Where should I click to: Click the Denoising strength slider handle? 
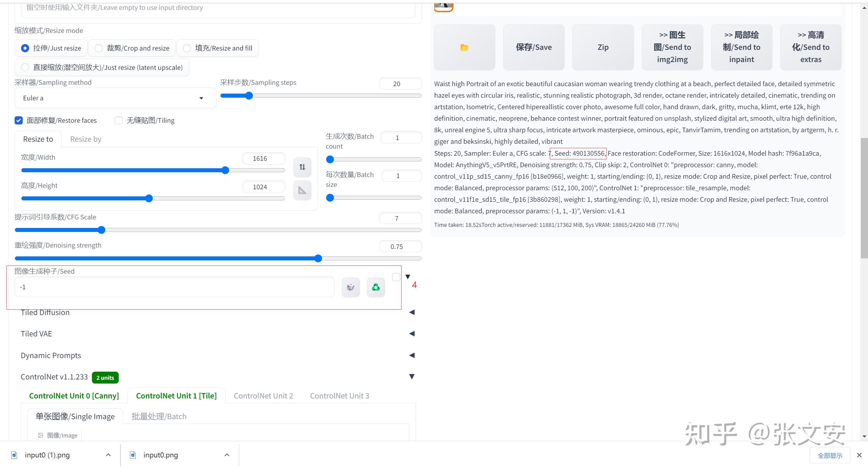318,259
